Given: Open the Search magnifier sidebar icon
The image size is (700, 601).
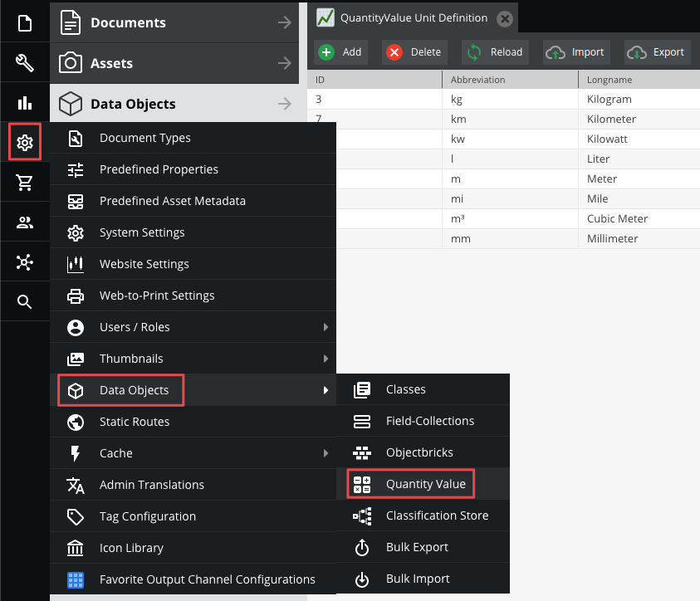Looking at the screenshot, I should [x=25, y=302].
